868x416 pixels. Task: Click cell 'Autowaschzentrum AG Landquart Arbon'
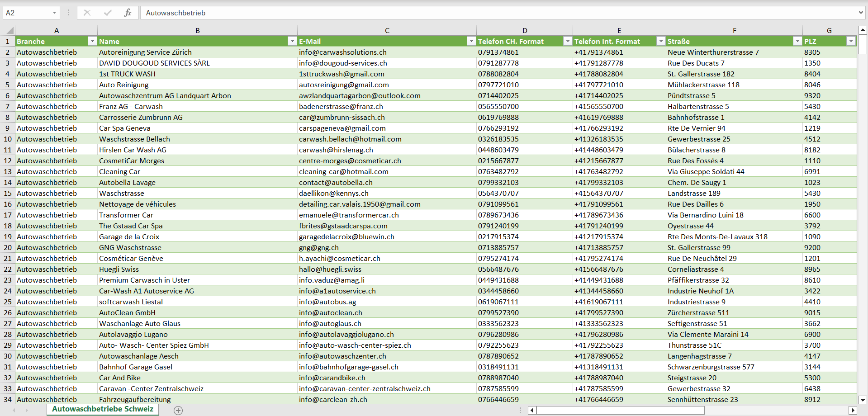pyautogui.click(x=197, y=95)
